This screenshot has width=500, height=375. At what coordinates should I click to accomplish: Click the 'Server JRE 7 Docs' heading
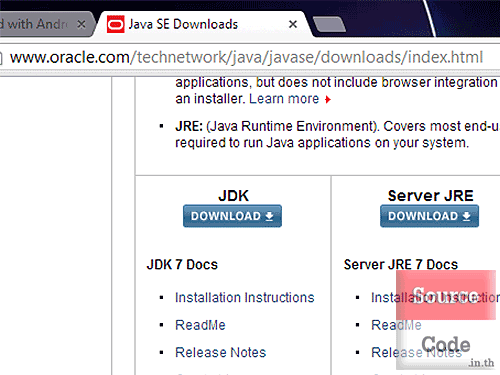401,265
